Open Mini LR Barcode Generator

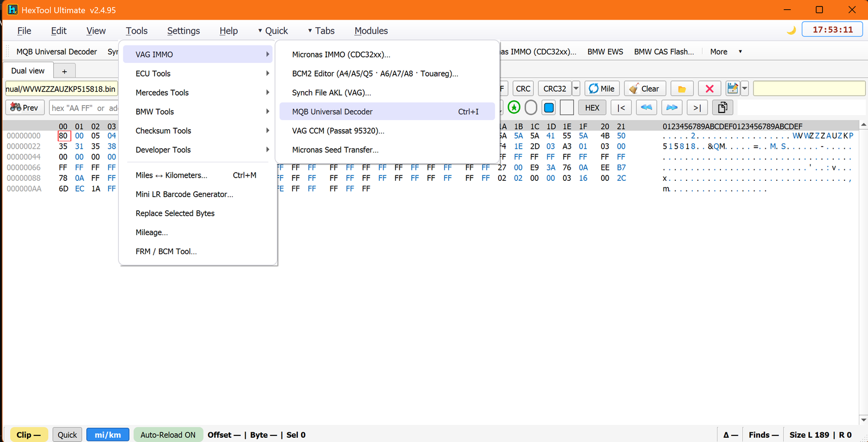(197, 194)
